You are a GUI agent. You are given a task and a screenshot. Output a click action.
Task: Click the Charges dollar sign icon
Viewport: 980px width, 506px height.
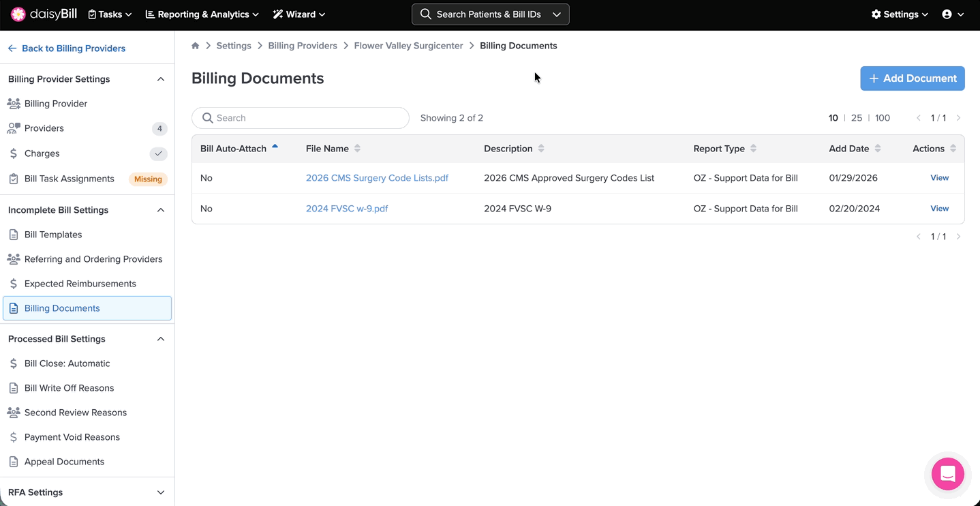[14, 153]
